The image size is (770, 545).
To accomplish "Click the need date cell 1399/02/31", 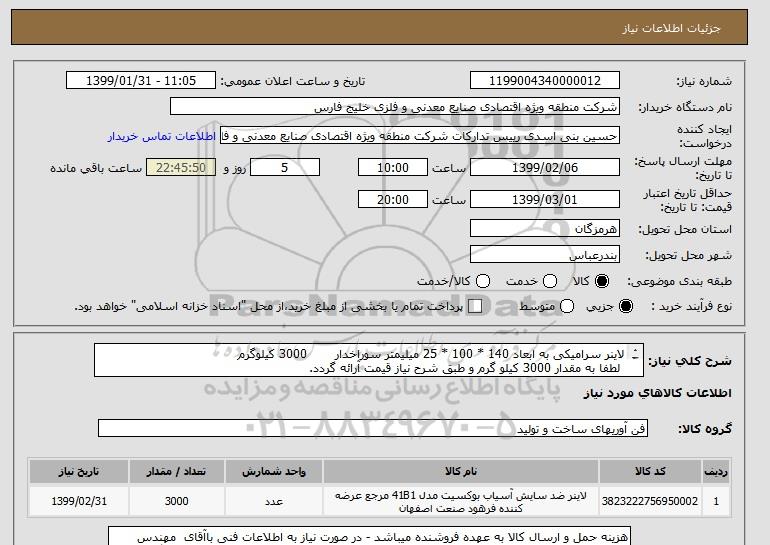I will point(79,501).
